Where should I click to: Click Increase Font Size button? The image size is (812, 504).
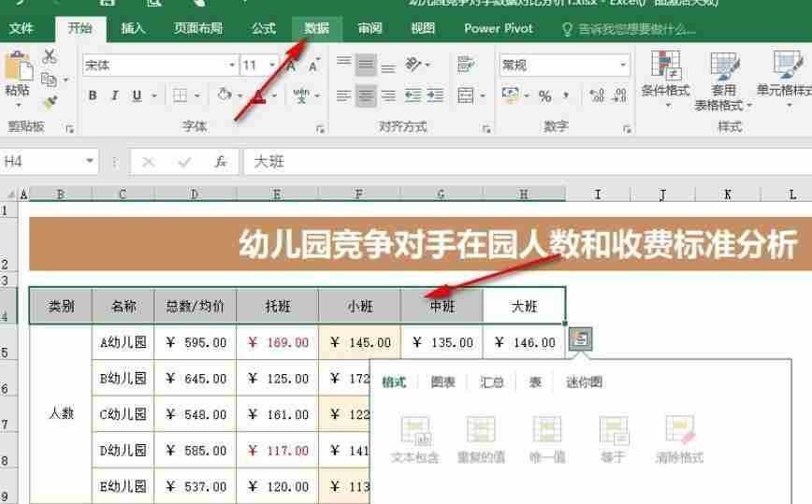click(292, 65)
